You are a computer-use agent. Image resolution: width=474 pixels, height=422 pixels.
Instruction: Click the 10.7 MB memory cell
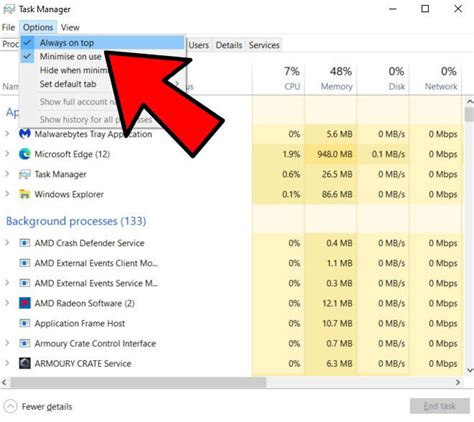[330, 323]
